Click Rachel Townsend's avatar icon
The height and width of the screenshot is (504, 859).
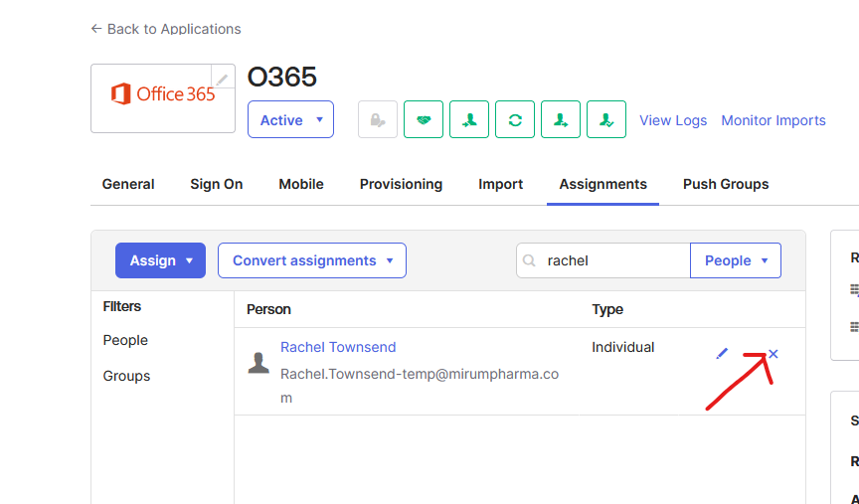[x=258, y=363]
